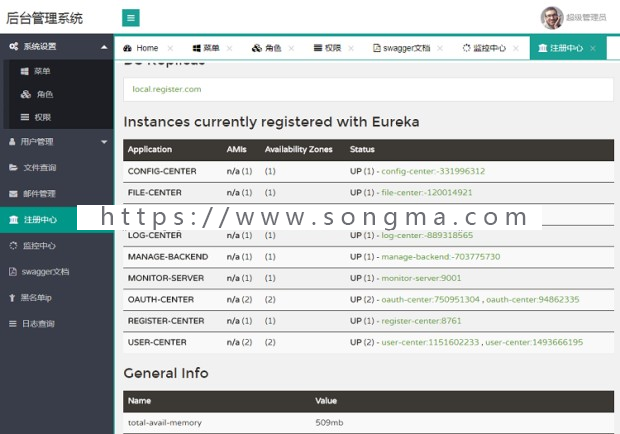This screenshot has width=620, height=434.
Task: Click sidebar 监控中心 spinner icon
Action: point(13,245)
